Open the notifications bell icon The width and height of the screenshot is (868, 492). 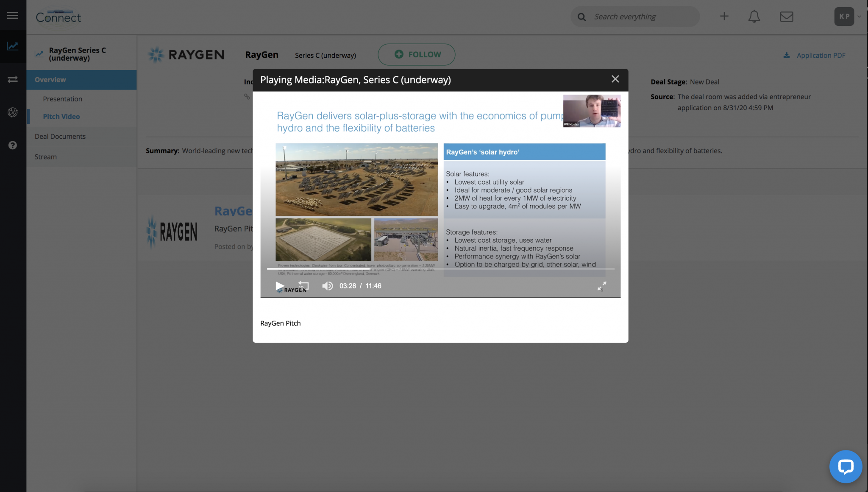click(x=754, y=17)
